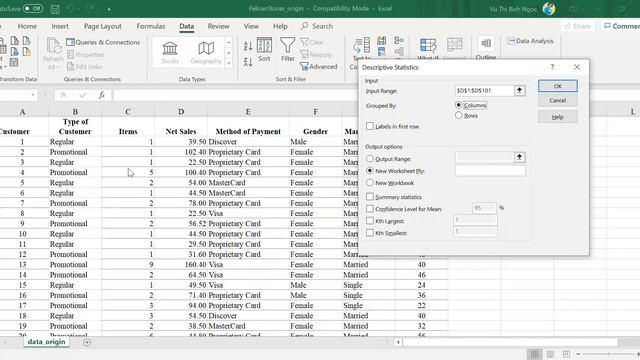Open dialog help question mark

[x=552, y=67]
